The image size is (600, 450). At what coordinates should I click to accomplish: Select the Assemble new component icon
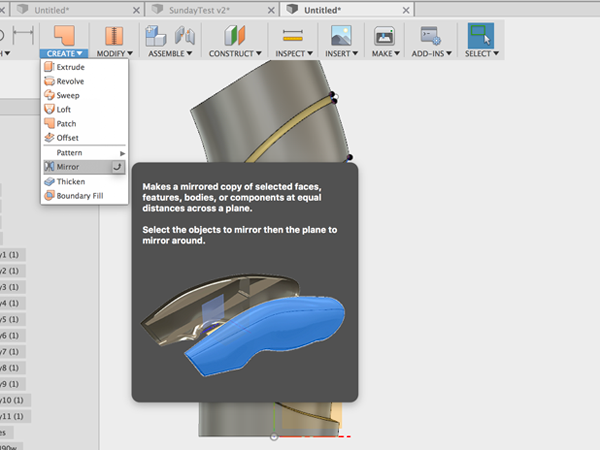coord(156,36)
